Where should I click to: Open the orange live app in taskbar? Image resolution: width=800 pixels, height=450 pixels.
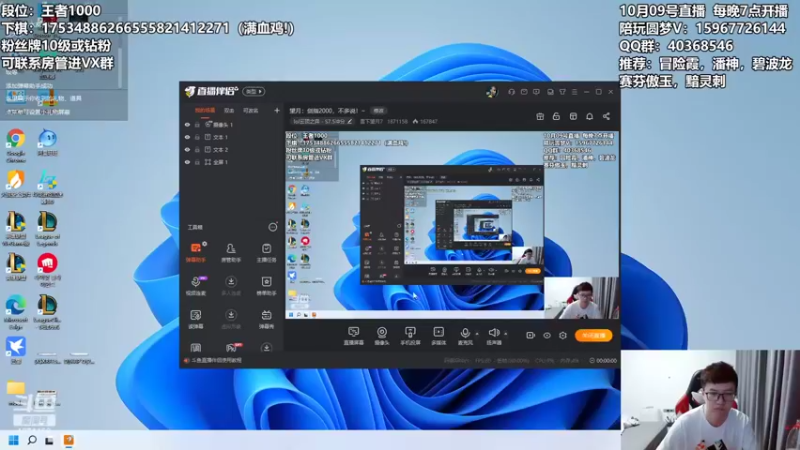pyautogui.click(x=68, y=440)
